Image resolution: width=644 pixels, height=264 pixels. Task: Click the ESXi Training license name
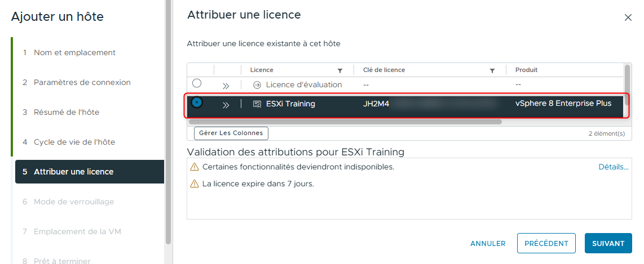290,104
